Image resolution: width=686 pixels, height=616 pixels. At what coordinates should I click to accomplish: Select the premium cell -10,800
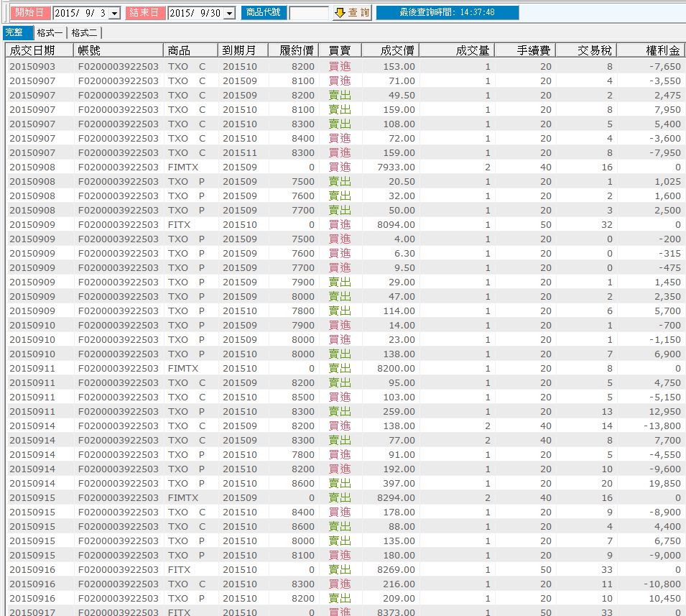click(662, 584)
